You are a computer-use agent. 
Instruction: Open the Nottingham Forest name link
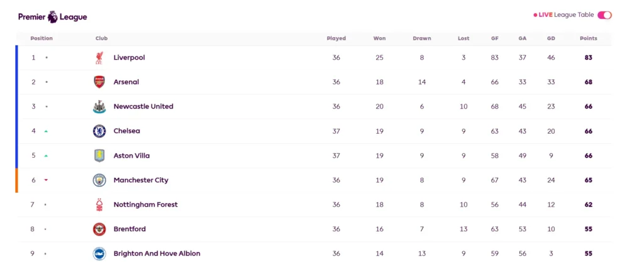(146, 205)
